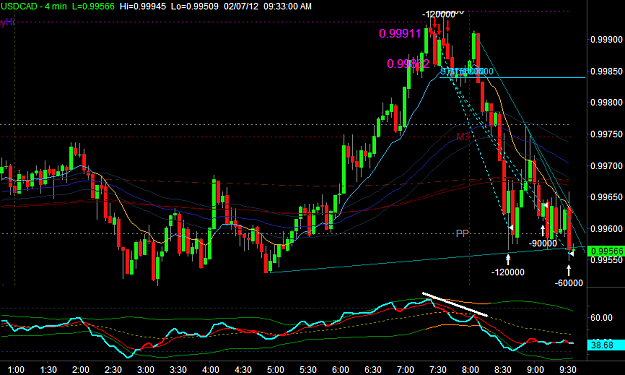Click the 2:30 time axis label
625x375 pixels.
point(113,369)
